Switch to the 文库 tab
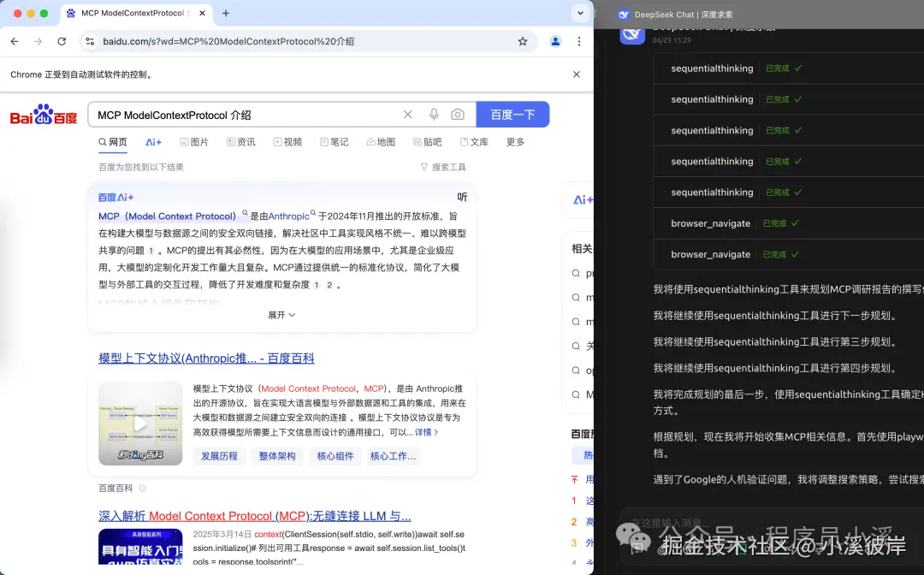This screenshot has height=575, width=924. tap(474, 142)
